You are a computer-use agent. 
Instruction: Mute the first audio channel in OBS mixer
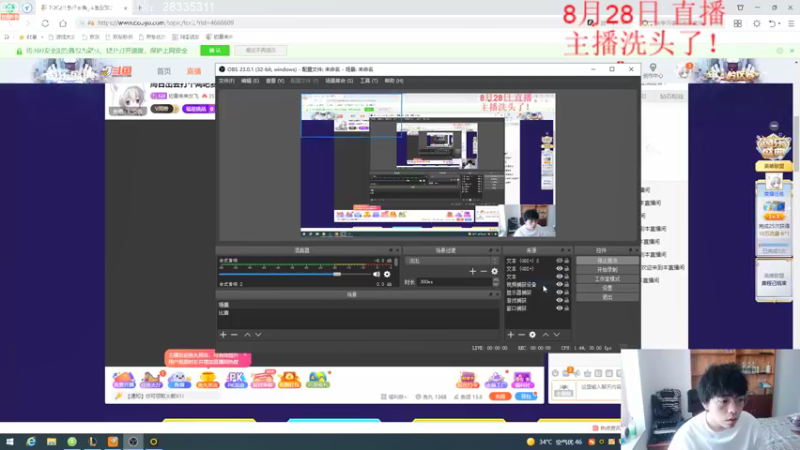[377, 274]
